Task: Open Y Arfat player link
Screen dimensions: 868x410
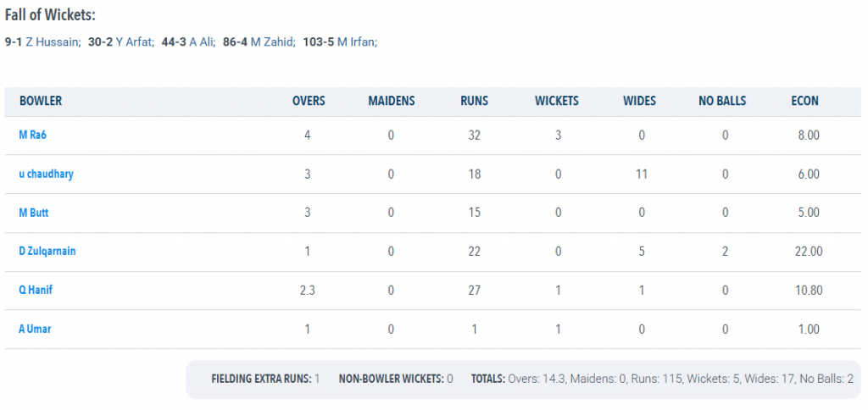Action: tap(134, 42)
